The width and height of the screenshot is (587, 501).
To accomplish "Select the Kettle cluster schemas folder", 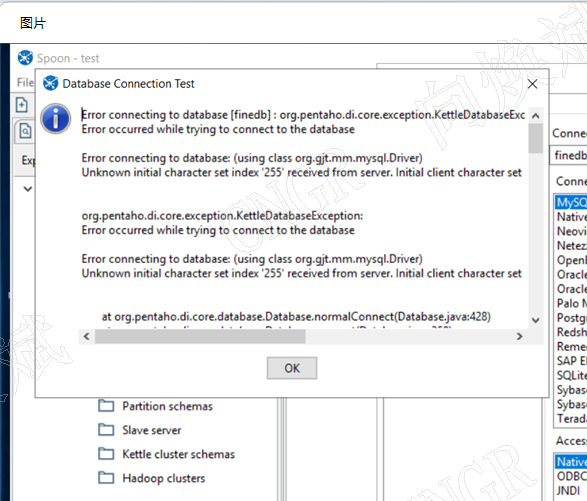I will pos(179,454).
